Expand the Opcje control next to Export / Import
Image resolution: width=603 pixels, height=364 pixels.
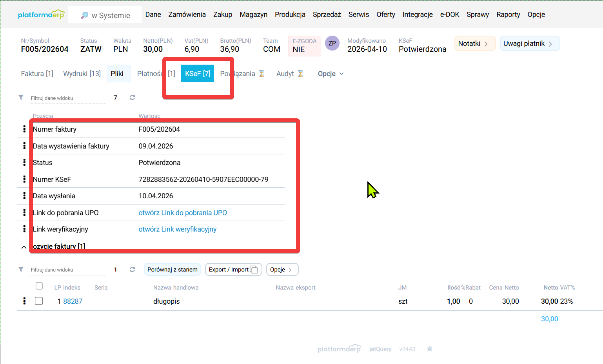(x=282, y=269)
